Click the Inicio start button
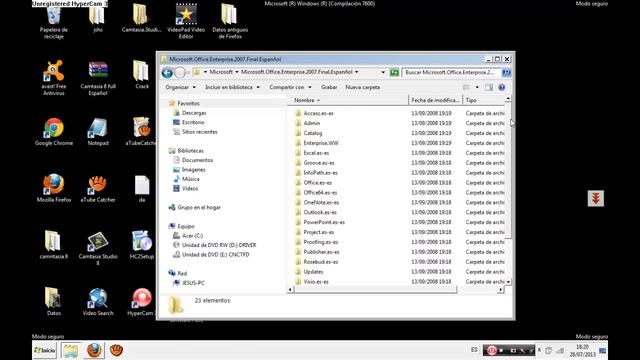The height and width of the screenshot is (360, 640). [x=44, y=350]
